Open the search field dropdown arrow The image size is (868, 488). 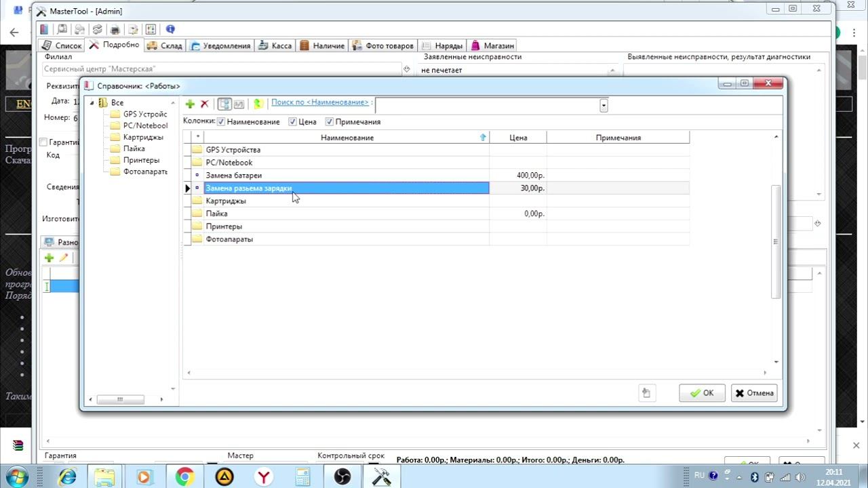(x=604, y=105)
